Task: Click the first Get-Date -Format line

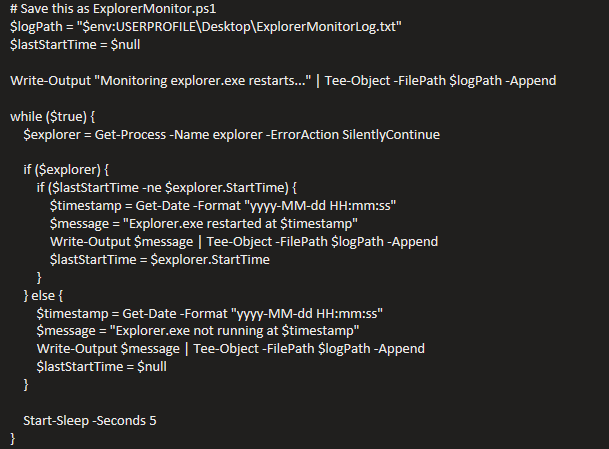Action: coord(223,205)
